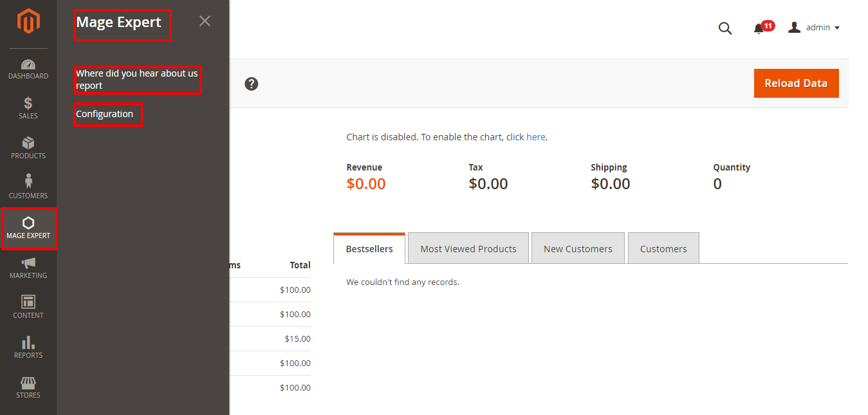Switch to the New Customers tab

578,248
